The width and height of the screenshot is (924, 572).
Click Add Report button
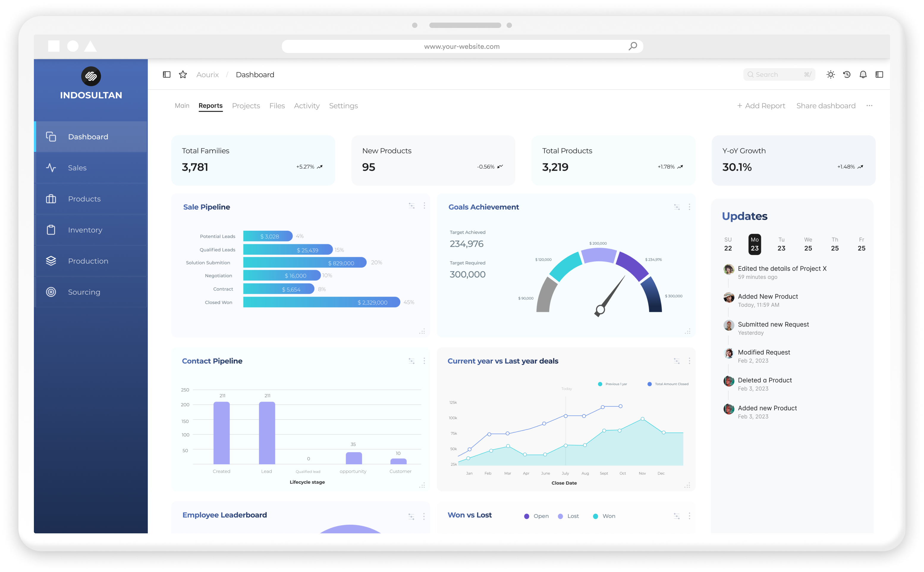click(761, 106)
